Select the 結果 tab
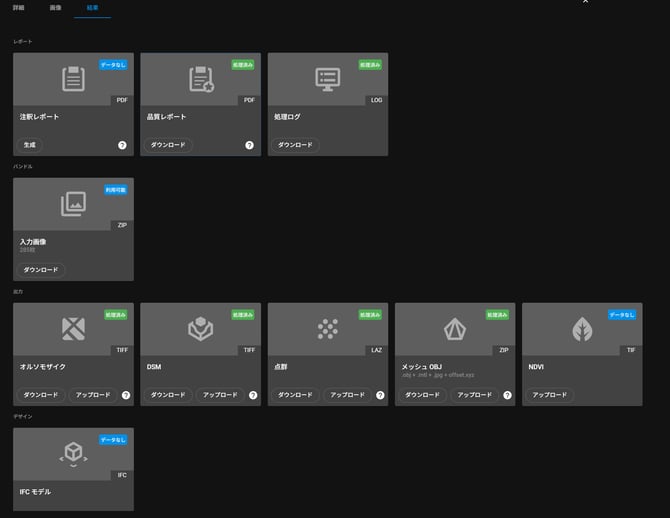 92,7
